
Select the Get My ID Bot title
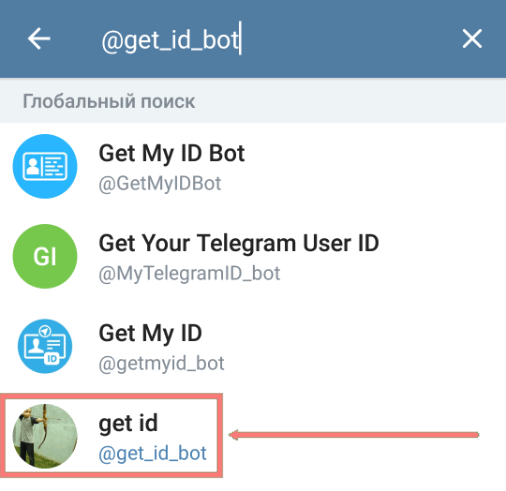[x=172, y=153]
